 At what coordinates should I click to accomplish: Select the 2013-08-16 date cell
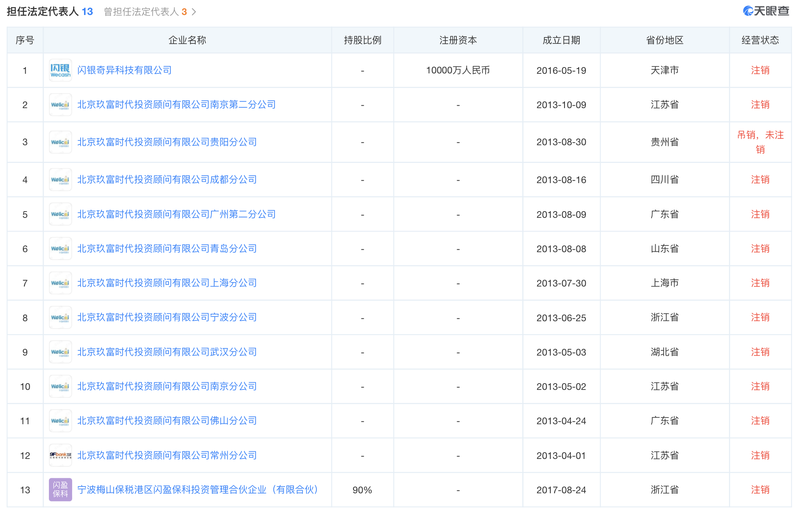[x=561, y=180]
